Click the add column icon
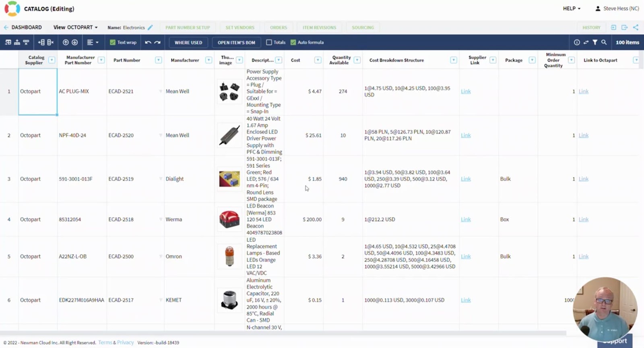The height and width of the screenshot is (348, 644). (41, 42)
